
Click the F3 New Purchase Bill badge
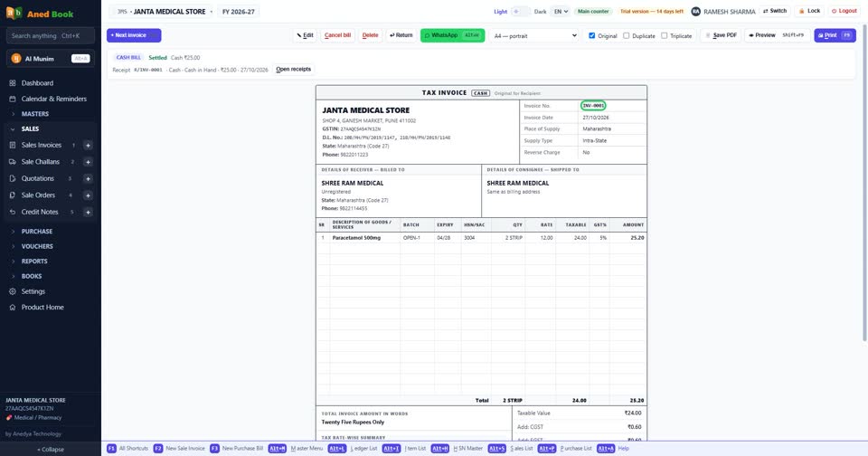pos(214,448)
